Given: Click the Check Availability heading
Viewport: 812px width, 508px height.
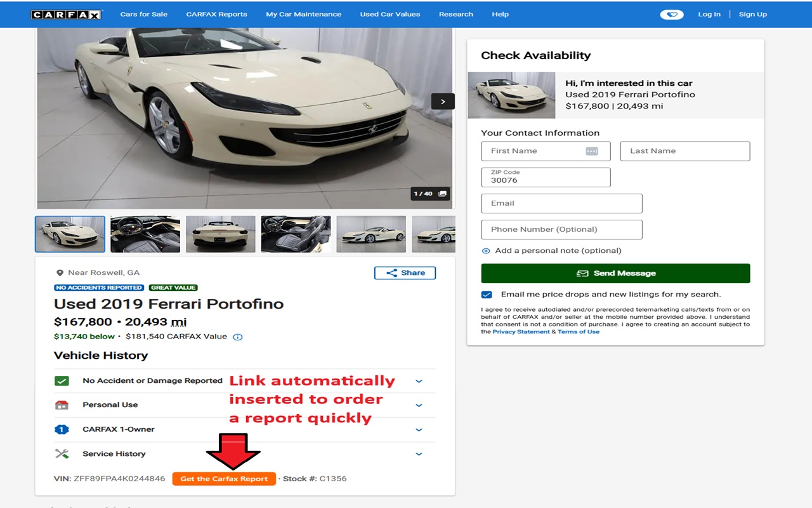Looking at the screenshot, I should coord(536,55).
